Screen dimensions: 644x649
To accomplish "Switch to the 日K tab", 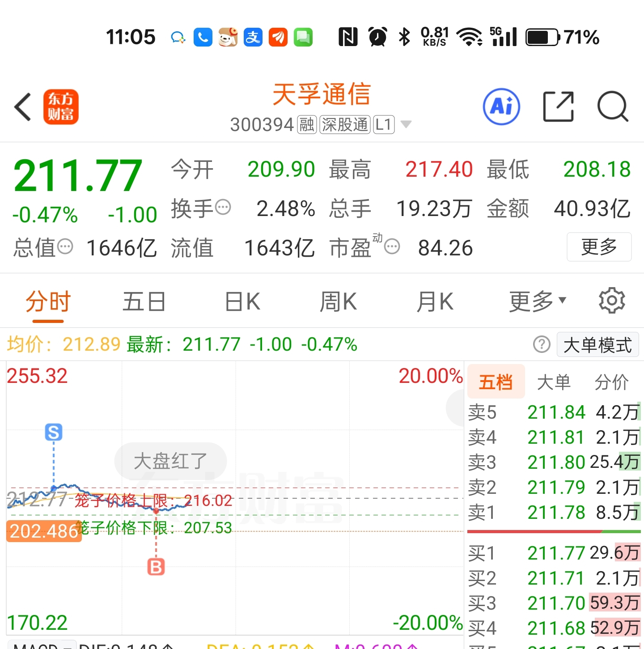I will click(242, 301).
